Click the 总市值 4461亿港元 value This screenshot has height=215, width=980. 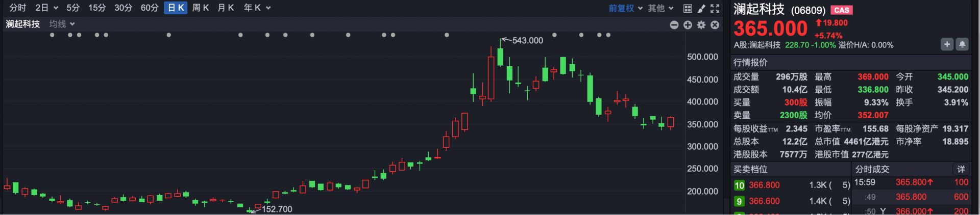[x=866, y=142]
